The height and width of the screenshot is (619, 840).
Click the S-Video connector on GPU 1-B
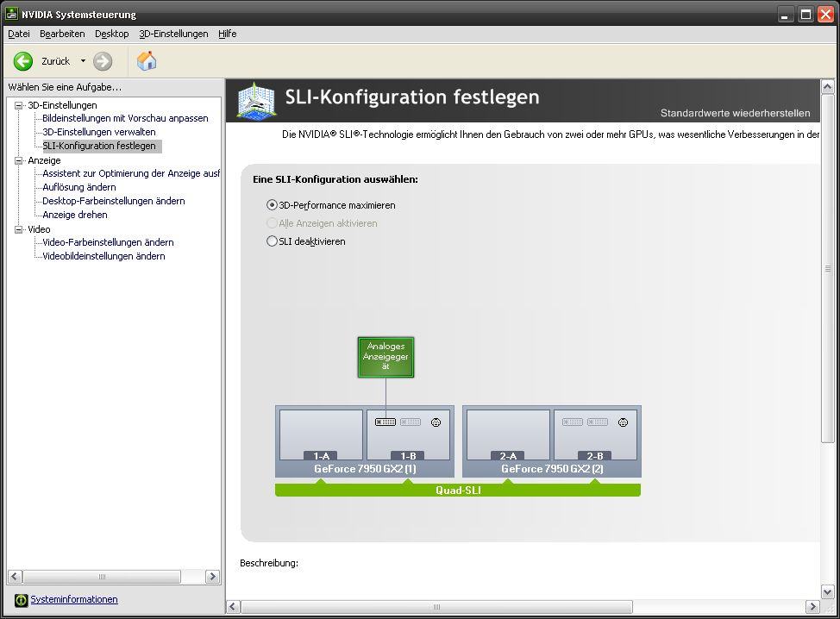436,422
